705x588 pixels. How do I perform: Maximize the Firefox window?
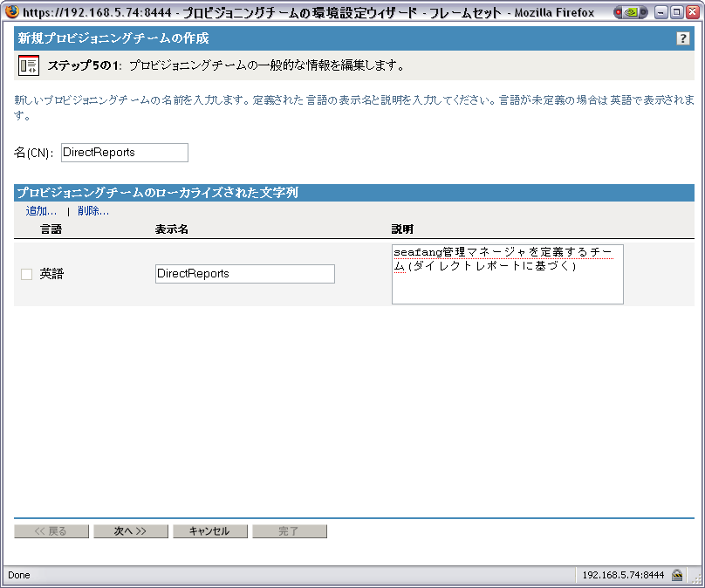676,12
